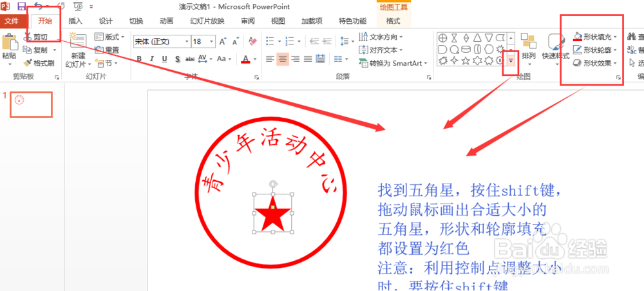Switch to the Animations (动画) tab
The height and width of the screenshot is (291, 644).
click(x=166, y=21)
